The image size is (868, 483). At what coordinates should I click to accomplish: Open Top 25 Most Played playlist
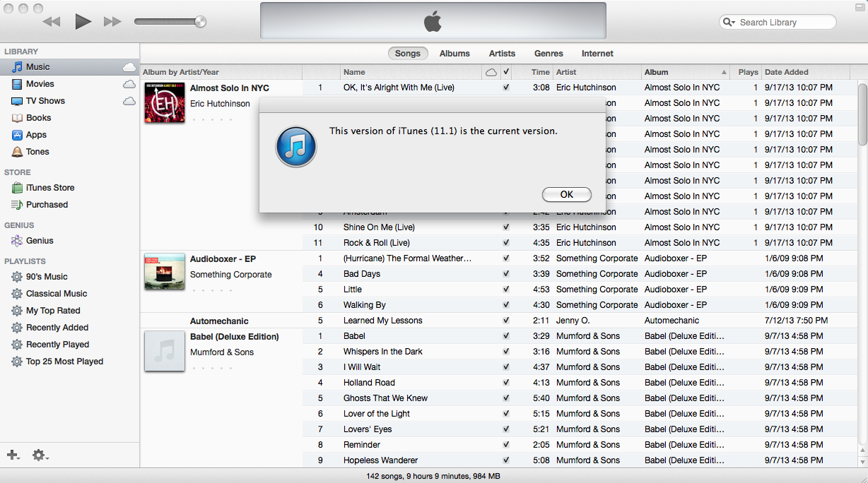coord(64,362)
